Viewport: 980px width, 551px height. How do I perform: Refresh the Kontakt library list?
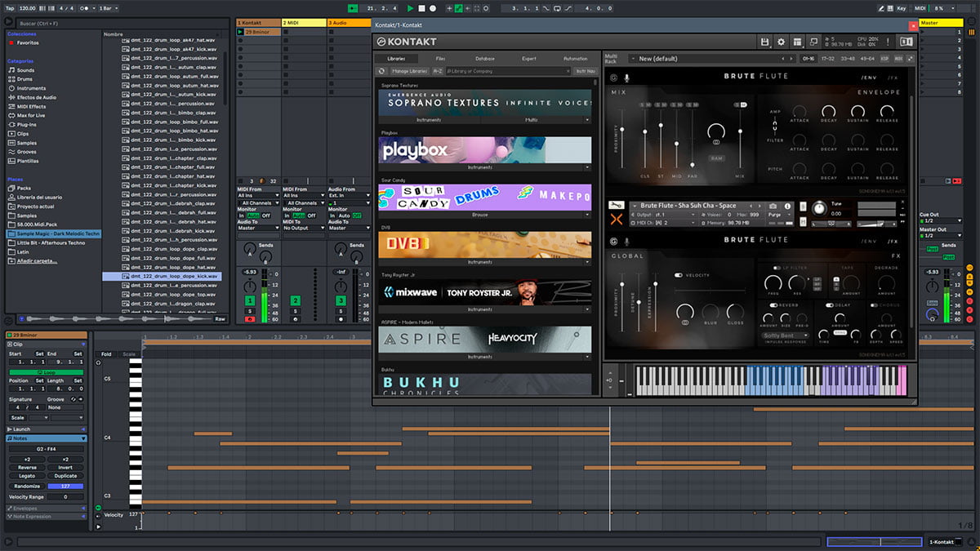pyautogui.click(x=381, y=71)
